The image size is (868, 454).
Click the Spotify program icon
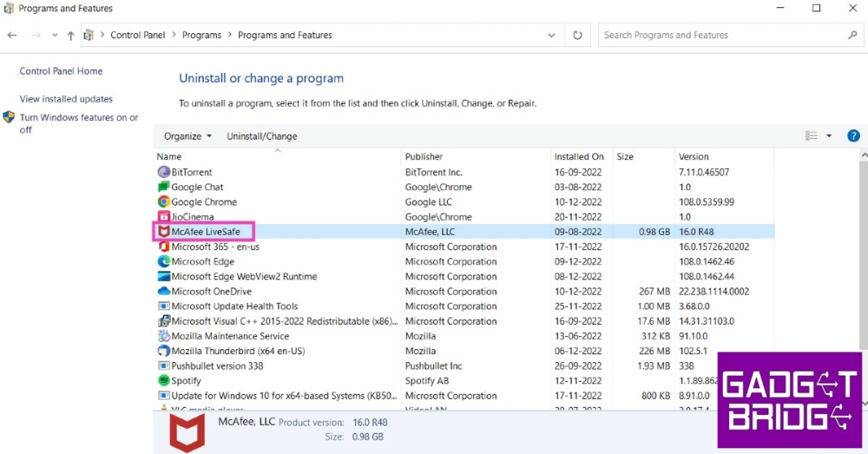(x=163, y=381)
